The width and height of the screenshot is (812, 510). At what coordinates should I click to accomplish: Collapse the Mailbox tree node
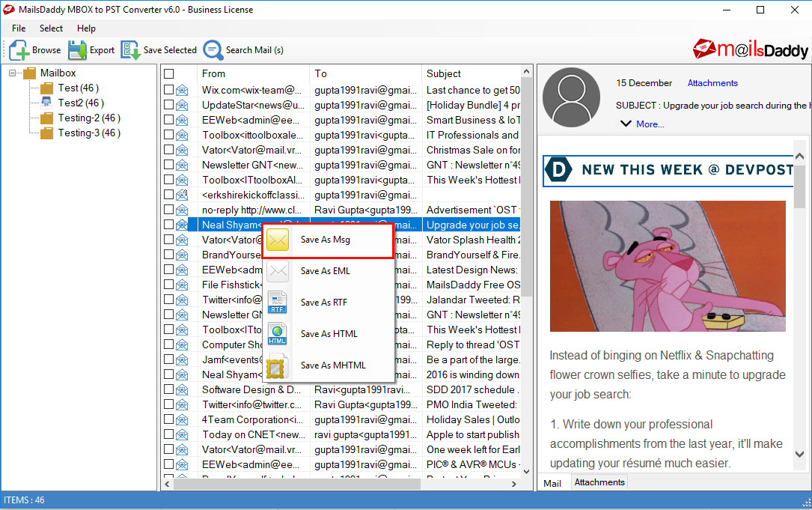click(x=13, y=73)
